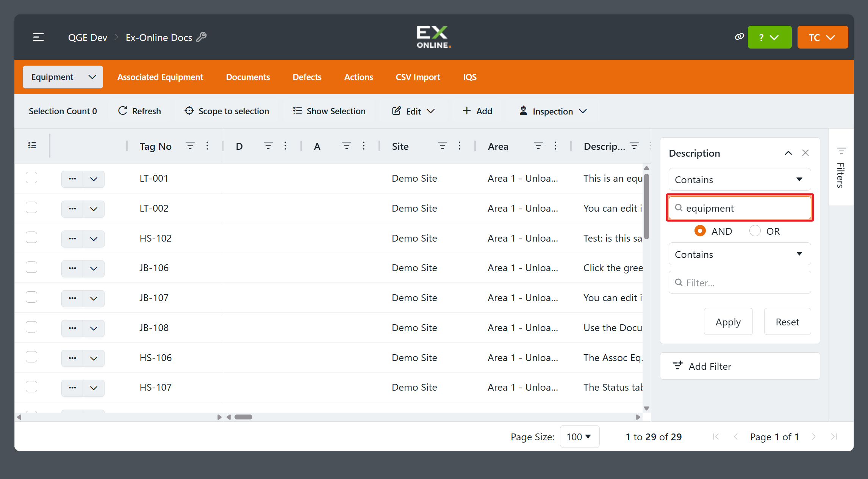Click the select-all list icon in grid header
Image resolution: width=868 pixels, height=479 pixels.
[x=32, y=146]
